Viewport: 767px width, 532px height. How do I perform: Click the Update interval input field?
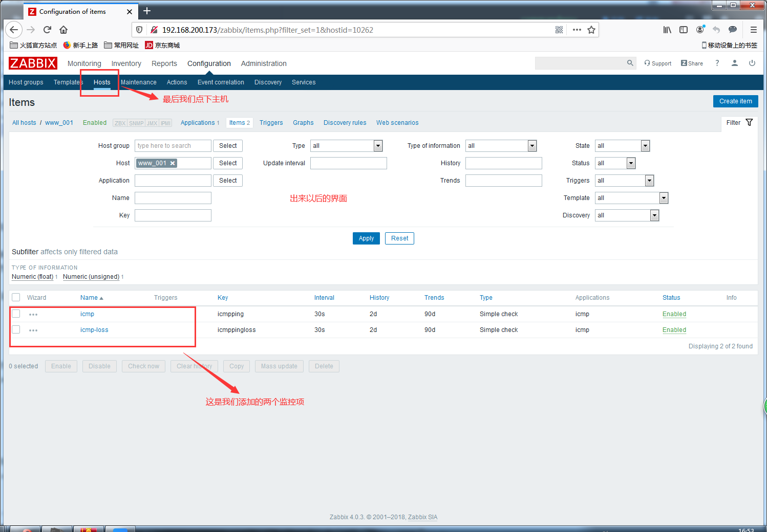(349, 163)
